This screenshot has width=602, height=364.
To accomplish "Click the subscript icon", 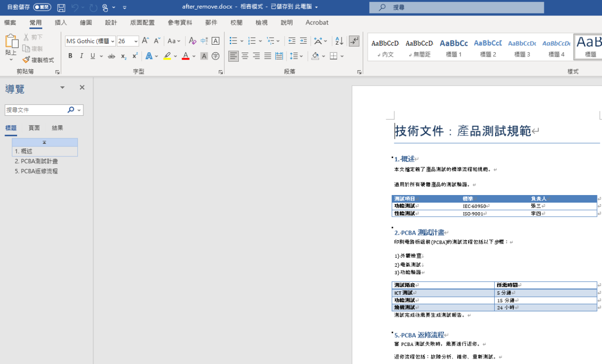I will 123,56.
